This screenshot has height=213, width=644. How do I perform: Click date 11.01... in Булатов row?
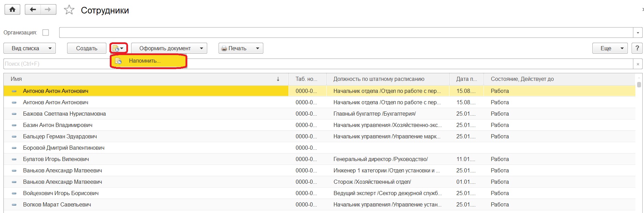tap(466, 159)
